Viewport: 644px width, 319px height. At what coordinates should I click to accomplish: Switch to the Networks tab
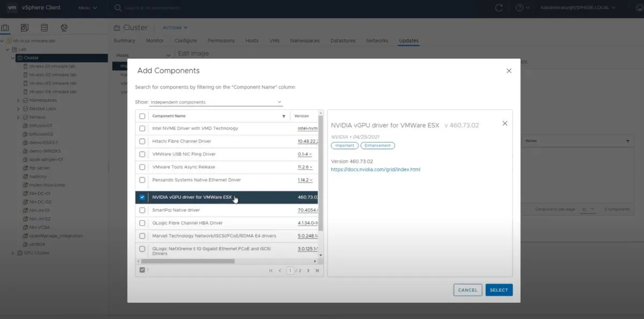pos(377,41)
